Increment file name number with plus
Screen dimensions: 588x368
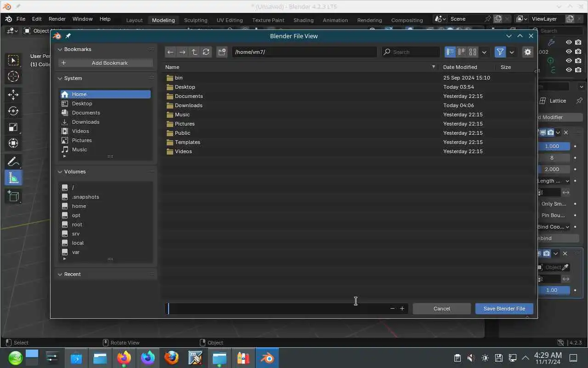coord(402,309)
